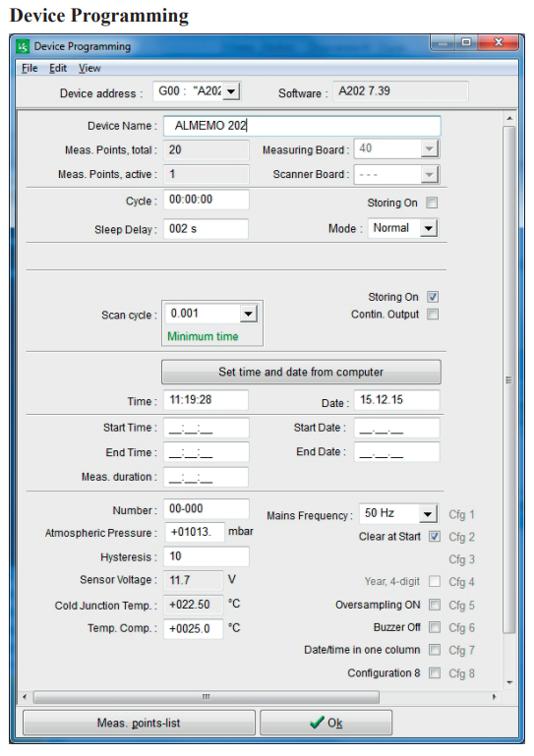This screenshot has width=534, height=756.
Task: Click the Software version field A202 7.39
Action: [400, 91]
